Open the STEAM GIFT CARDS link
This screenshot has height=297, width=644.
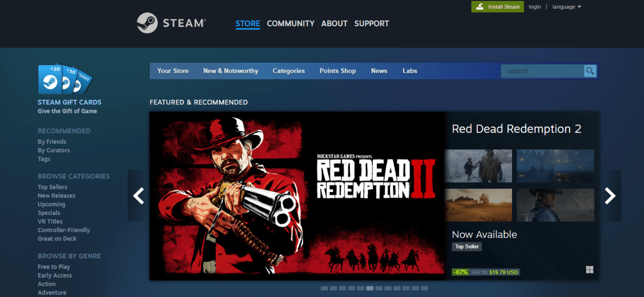coord(69,102)
